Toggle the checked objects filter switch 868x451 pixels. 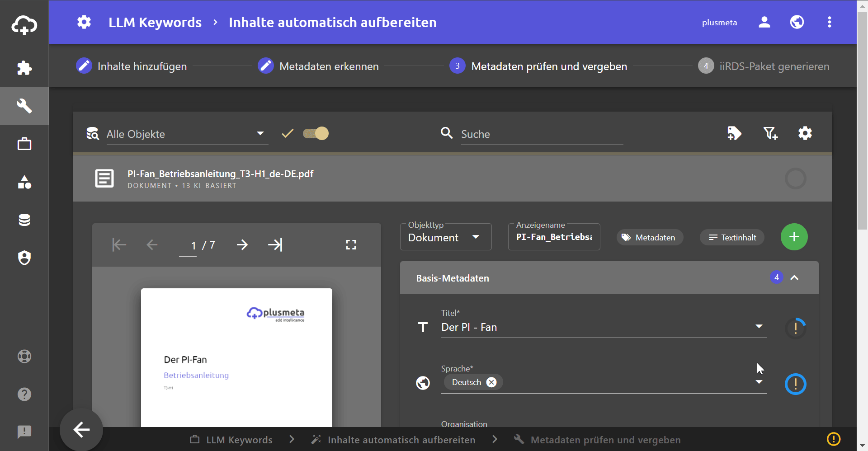pyautogui.click(x=316, y=133)
